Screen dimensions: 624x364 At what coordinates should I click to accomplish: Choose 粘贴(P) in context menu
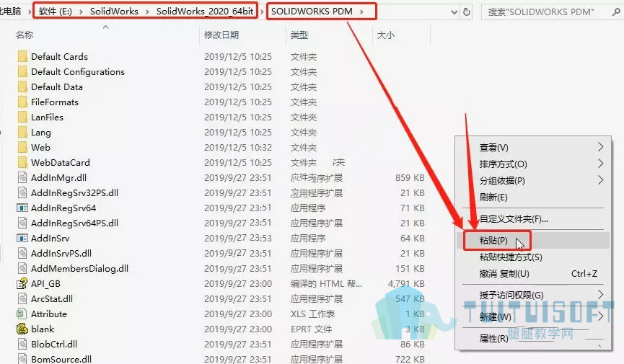tap(533, 240)
